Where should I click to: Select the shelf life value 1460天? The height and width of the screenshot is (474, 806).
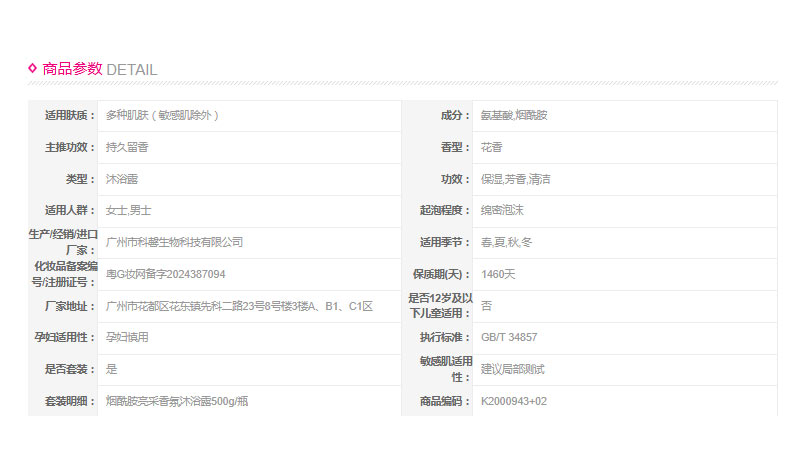[x=498, y=274]
